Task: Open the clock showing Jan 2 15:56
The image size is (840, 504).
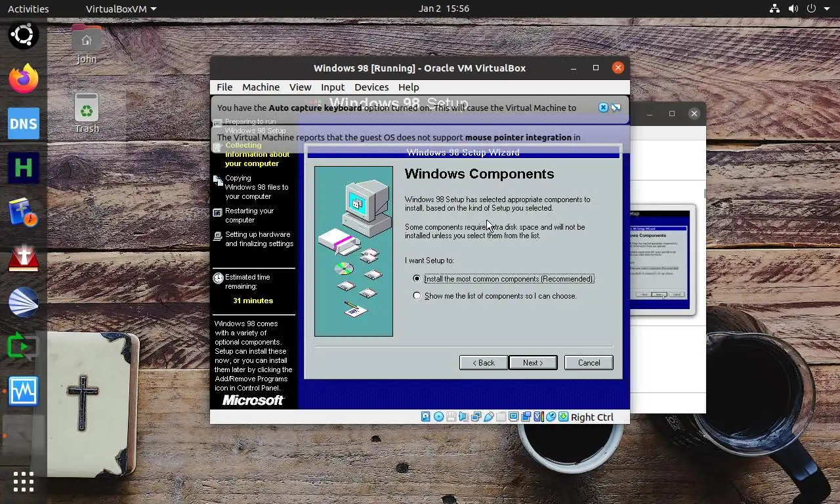Action: click(x=444, y=9)
